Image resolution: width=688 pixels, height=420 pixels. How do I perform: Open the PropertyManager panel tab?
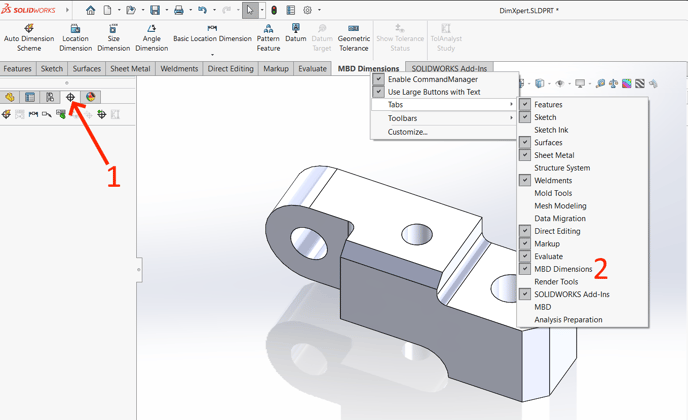30,97
